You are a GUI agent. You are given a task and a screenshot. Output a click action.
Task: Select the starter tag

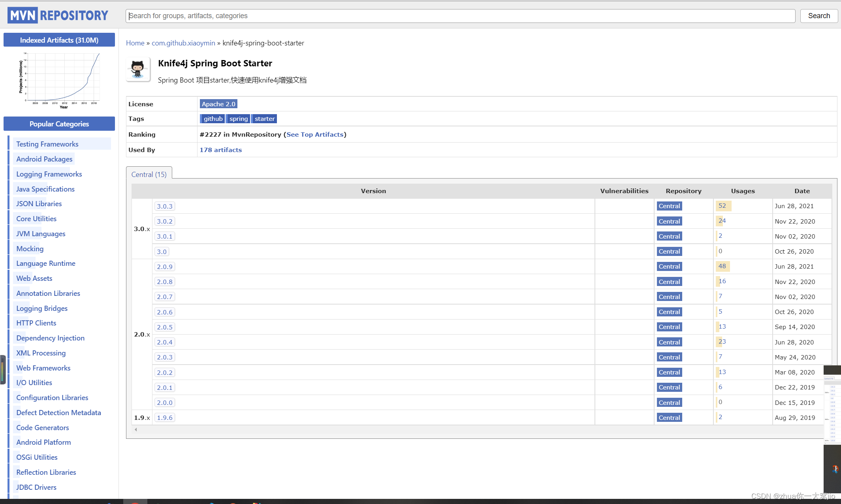(x=264, y=118)
